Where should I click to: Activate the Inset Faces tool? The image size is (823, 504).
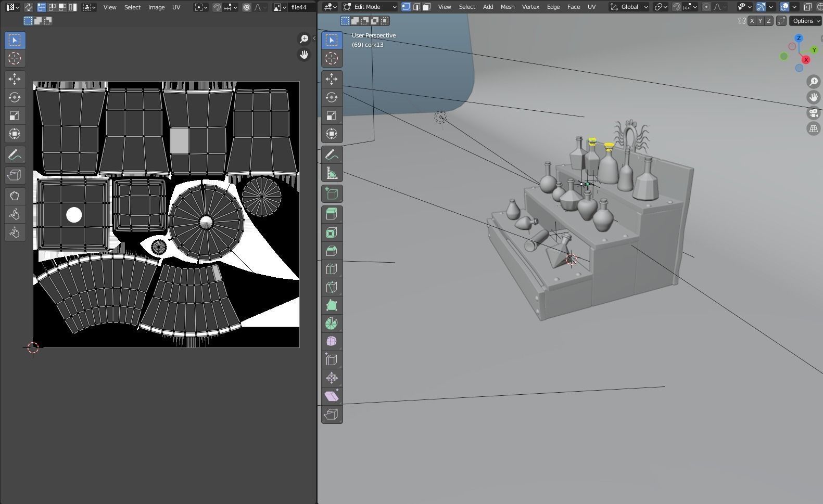point(332,232)
